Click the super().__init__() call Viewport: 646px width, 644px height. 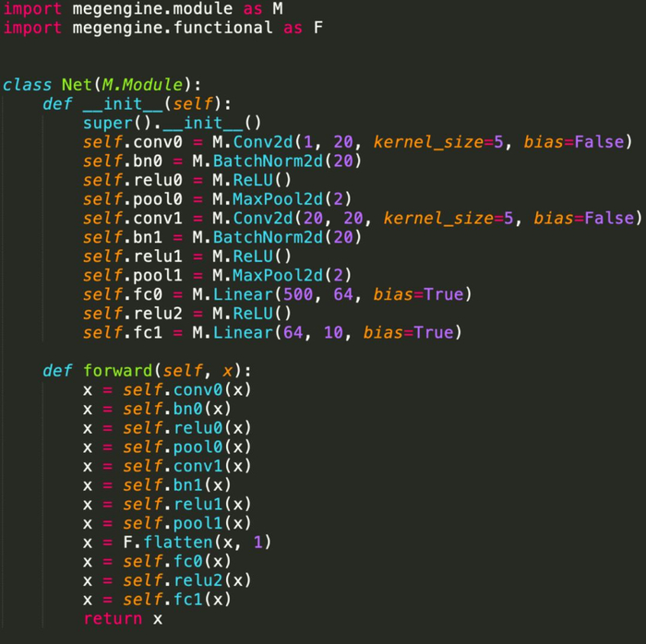[173, 123]
